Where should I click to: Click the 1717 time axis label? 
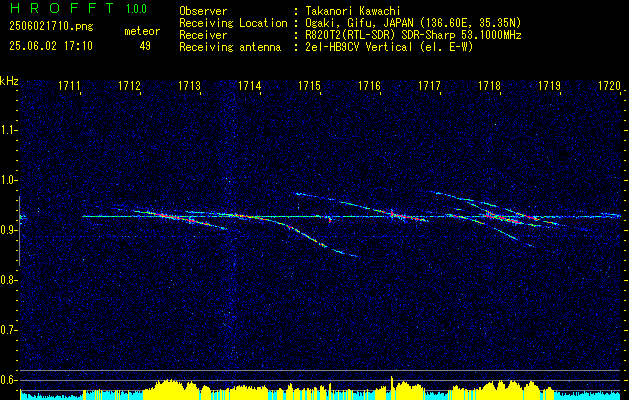tap(430, 86)
